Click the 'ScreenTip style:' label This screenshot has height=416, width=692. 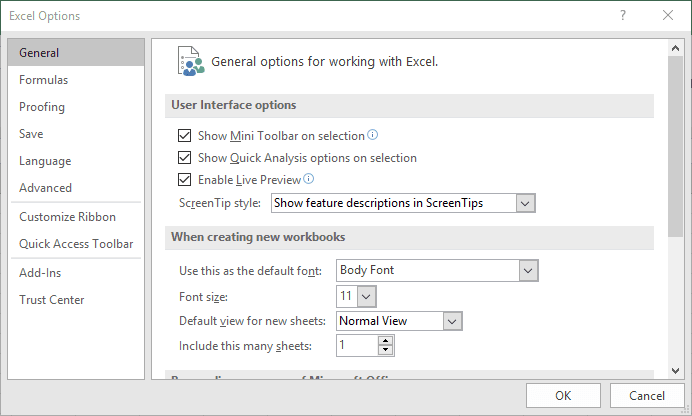[220, 203]
